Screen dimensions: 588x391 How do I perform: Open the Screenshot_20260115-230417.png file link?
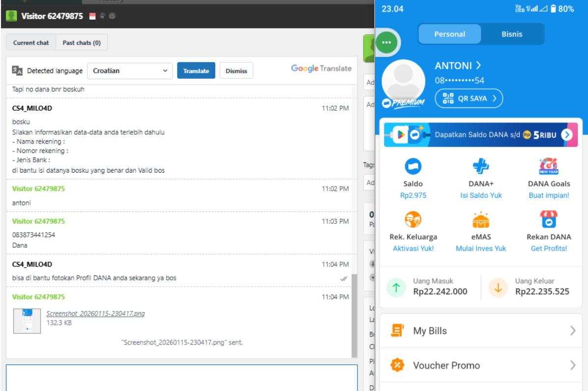(x=96, y=313)
